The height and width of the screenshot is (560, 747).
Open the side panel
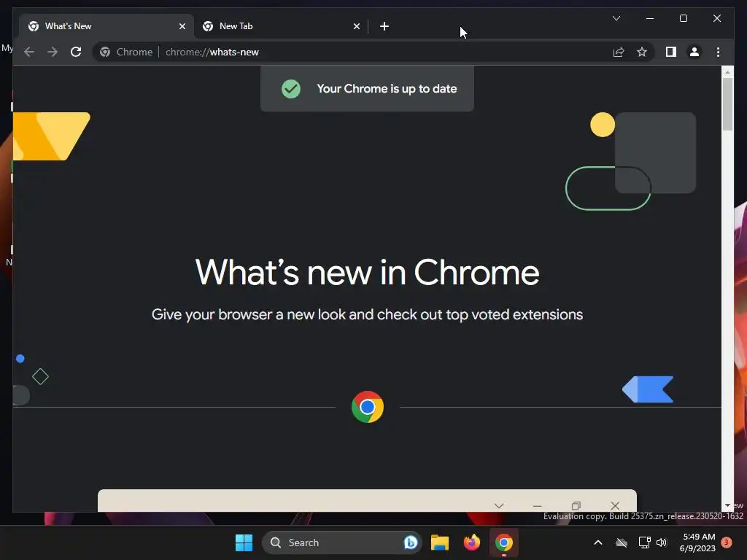[671, 52]
